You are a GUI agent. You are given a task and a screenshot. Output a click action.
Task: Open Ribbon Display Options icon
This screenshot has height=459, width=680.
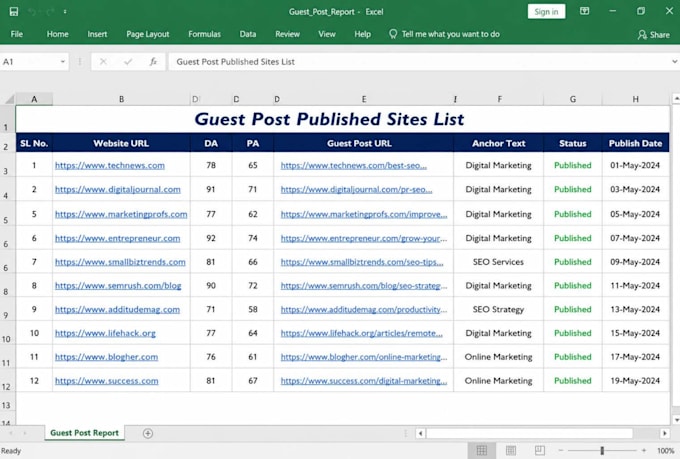(585, 11)
